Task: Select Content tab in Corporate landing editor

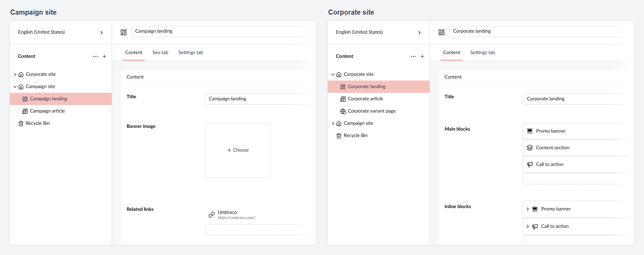Action: [452, 52]
